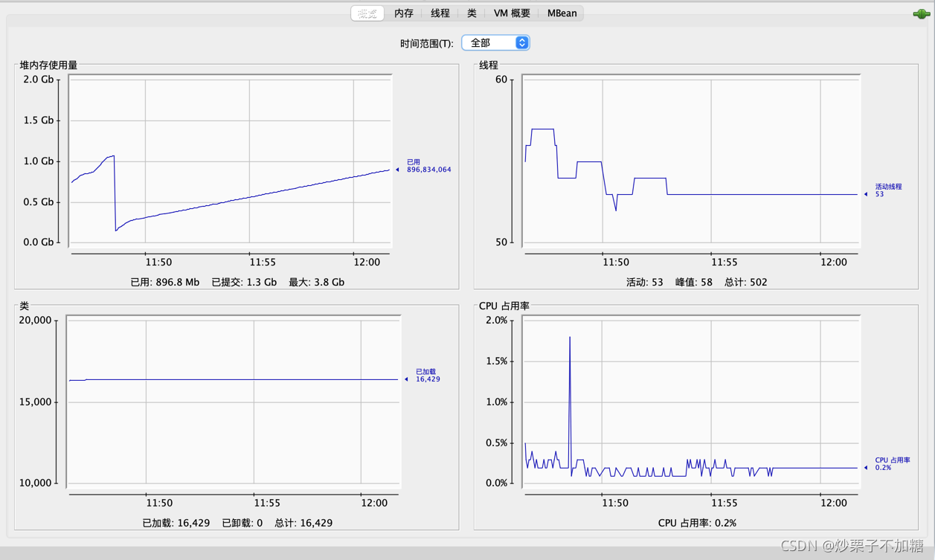Click the 已卸载: 0 text
The width and height of the screenshot is (935, 560).
pyautogui.click(x=242, y=524)
